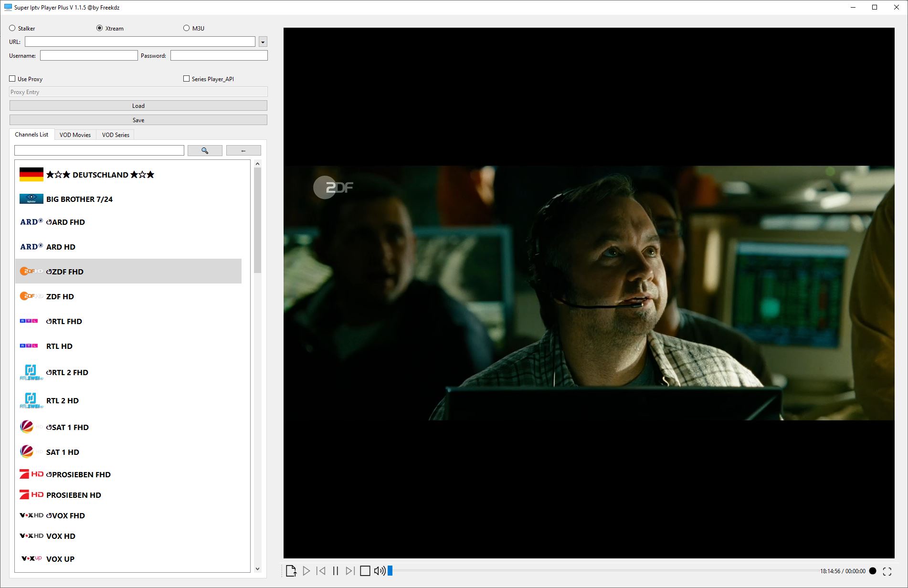Stop playback with square stop icon
This screenshot has width=908, height=588.
pos(365,571)
